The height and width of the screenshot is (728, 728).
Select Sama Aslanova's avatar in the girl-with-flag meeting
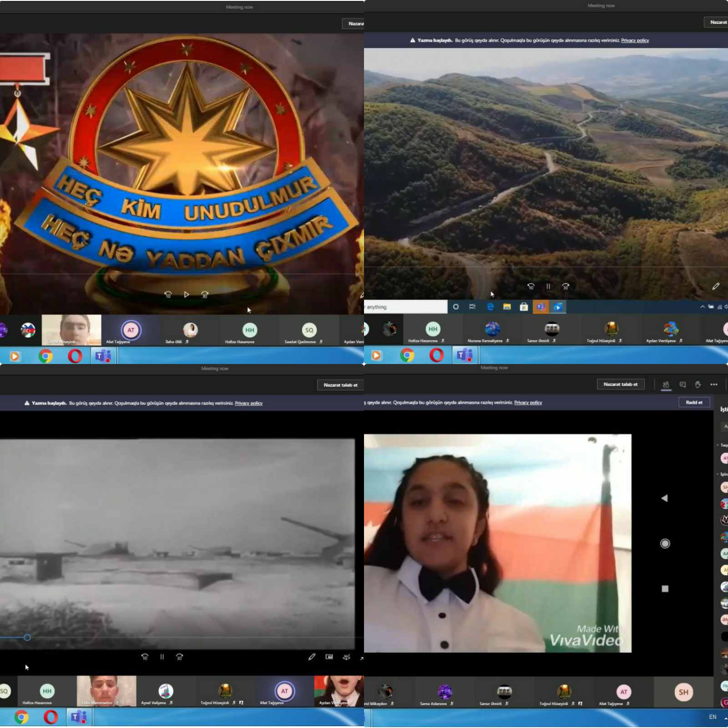pyautogui.click(x=445, y=692)
